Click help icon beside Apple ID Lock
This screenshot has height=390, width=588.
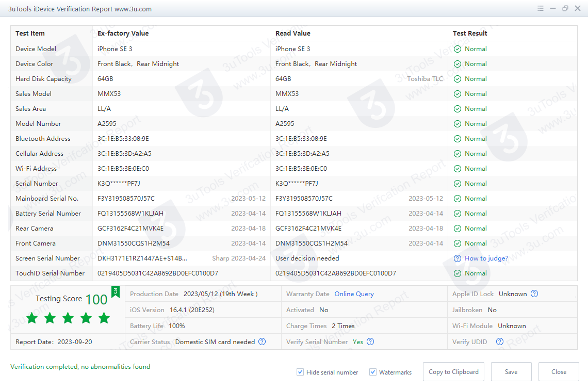pyautogui.click(x=534, y=294)
